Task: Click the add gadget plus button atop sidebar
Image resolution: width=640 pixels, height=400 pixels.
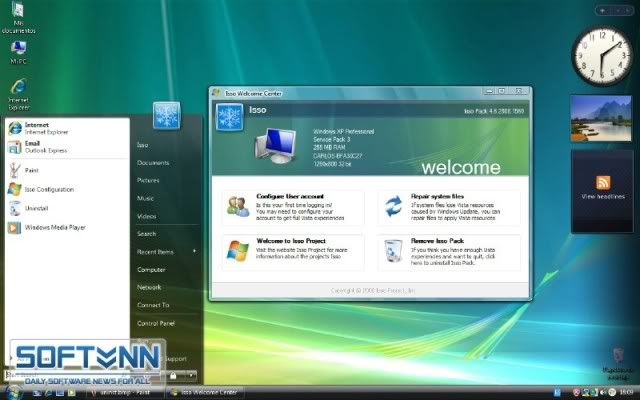Action: 602,11
